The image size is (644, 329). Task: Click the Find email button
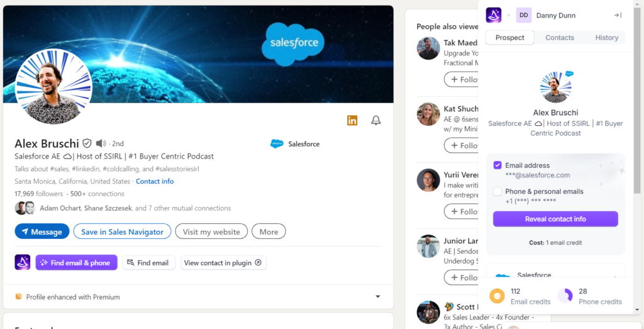148,262
